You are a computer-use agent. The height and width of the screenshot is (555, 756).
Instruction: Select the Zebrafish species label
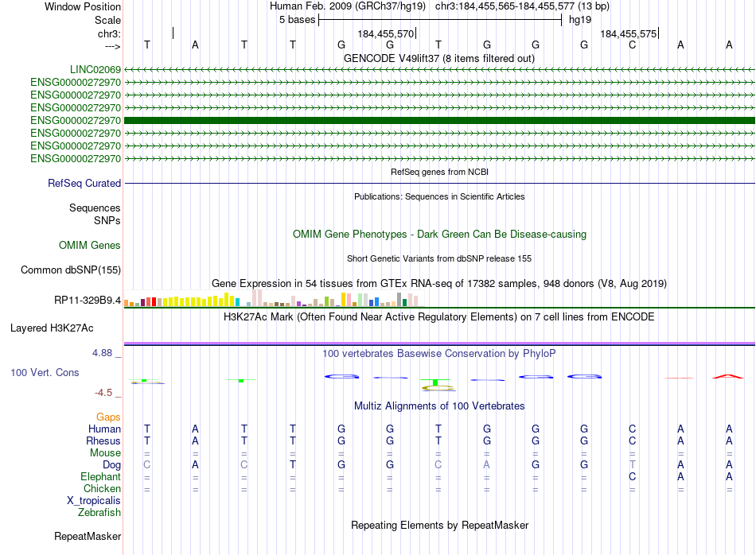(99, 512)
